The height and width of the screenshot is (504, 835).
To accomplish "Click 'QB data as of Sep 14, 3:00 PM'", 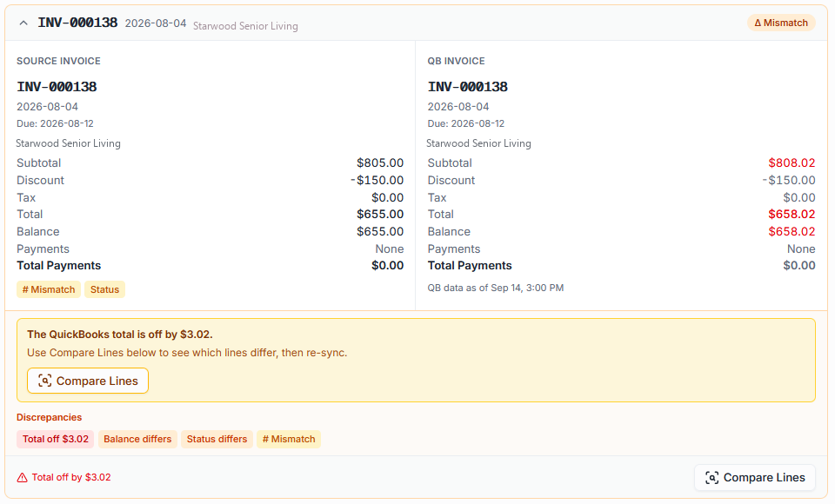I will pyautogui.click(x=496, y=288).
